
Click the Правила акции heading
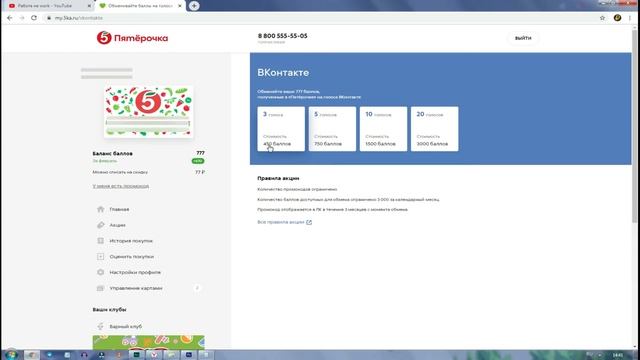pos(278,178)
